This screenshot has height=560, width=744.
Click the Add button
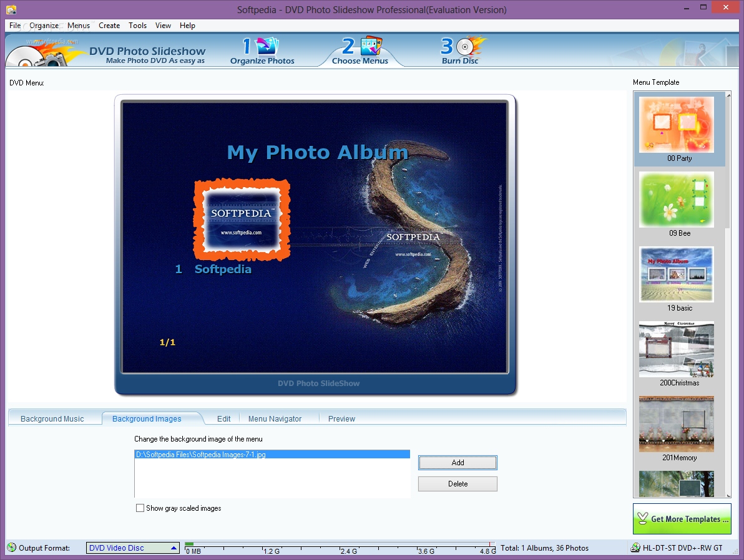[458, 463]
